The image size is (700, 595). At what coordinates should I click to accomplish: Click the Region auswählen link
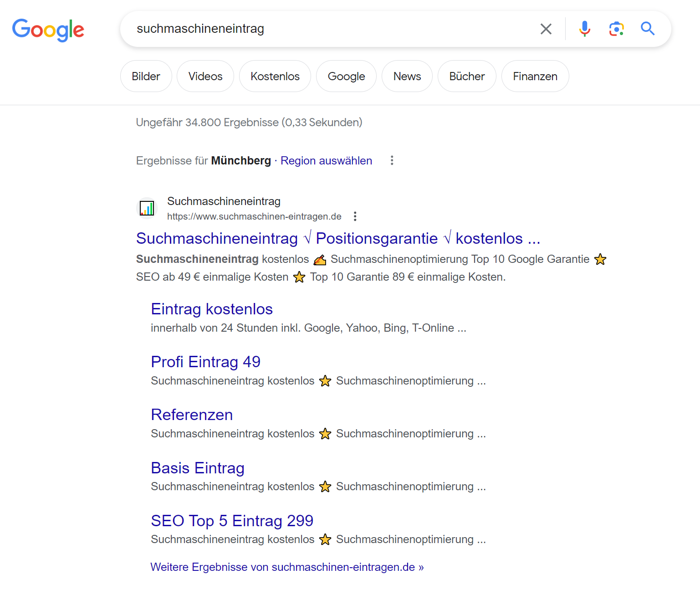tap(326, 161)
